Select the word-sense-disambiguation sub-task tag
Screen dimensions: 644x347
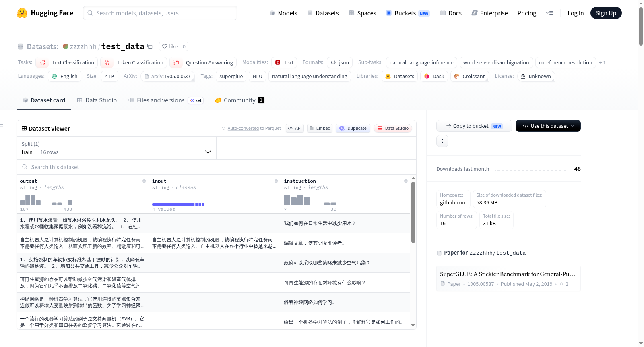pos(496,62)
